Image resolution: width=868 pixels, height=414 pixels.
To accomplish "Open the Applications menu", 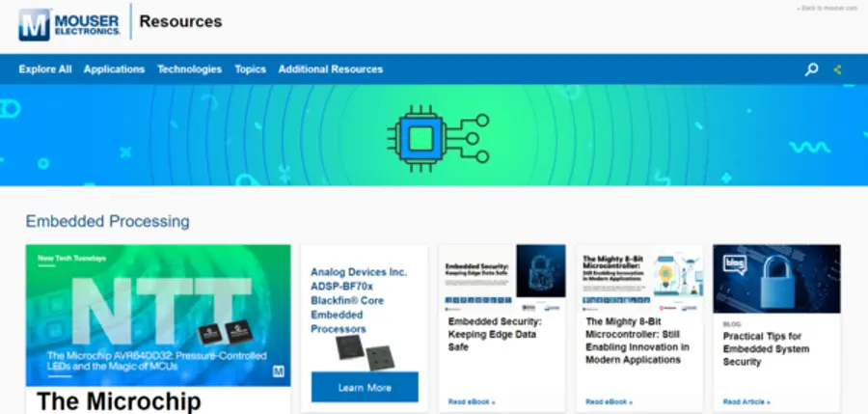I will (x=114, y=69).
